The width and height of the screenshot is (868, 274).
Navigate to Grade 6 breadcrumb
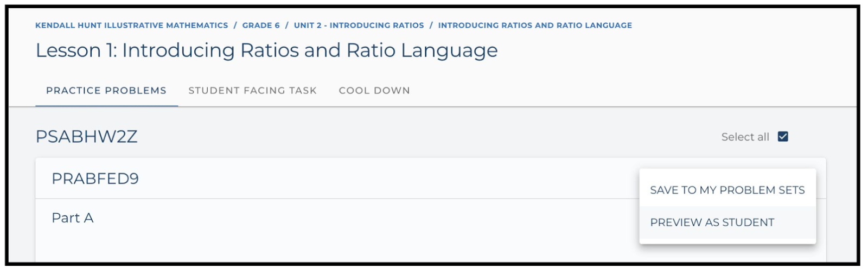point(261,26)
